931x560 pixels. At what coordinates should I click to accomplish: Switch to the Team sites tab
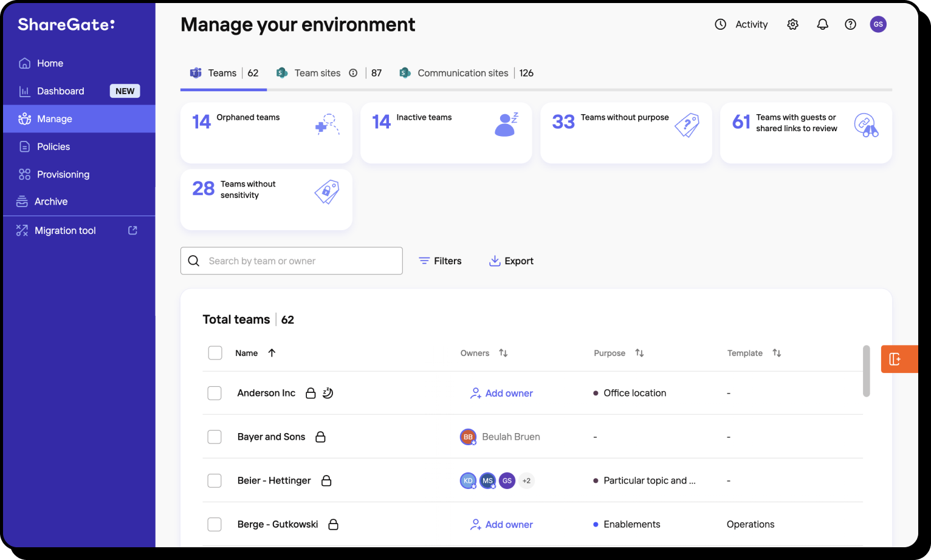328,73
